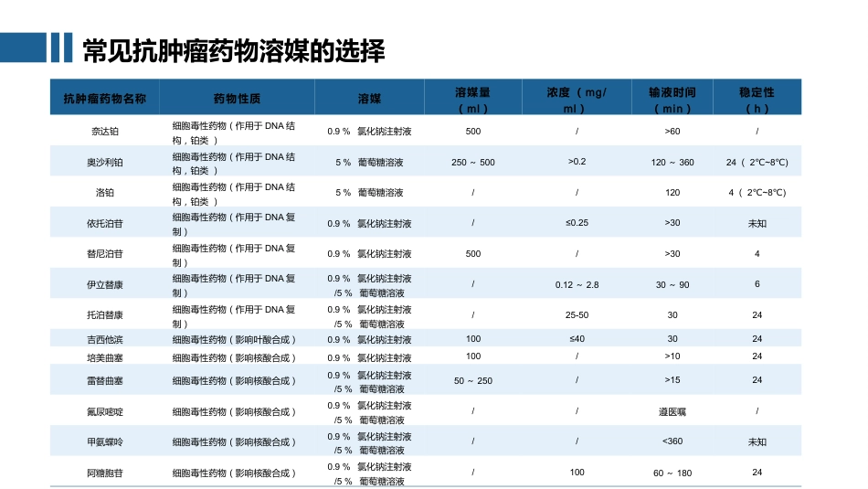Click infusion time >60

coord(672,132)
